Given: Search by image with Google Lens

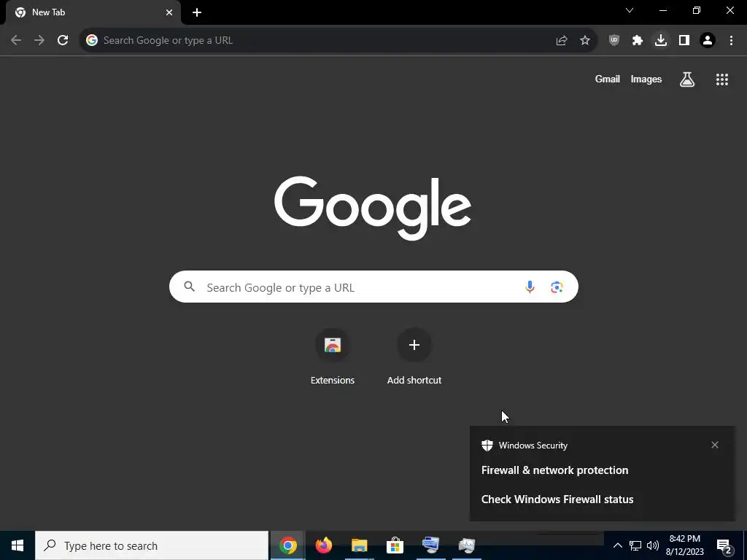Looking at the screenshot, I should [x=557, y=287].
